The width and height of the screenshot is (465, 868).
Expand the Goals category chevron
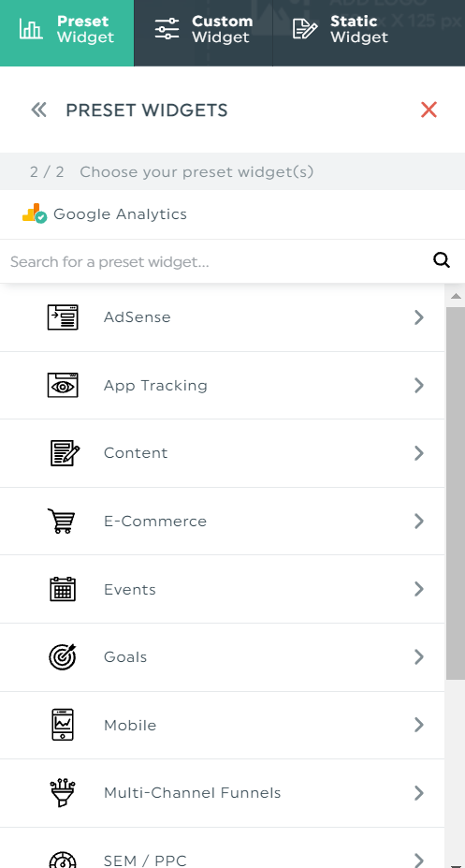[419, 656]
